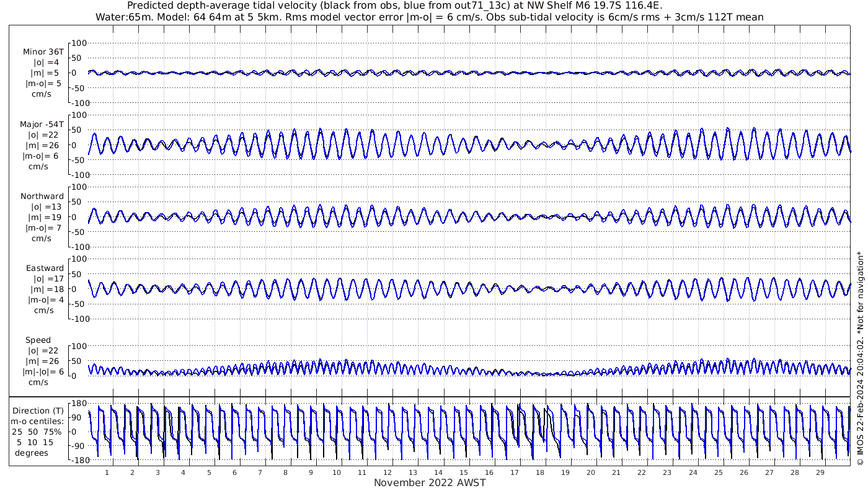The width and height of the screenshot is (868, 496).
Task: Click '|o| =4' under Minor 36T
Action: click(46, 63)
